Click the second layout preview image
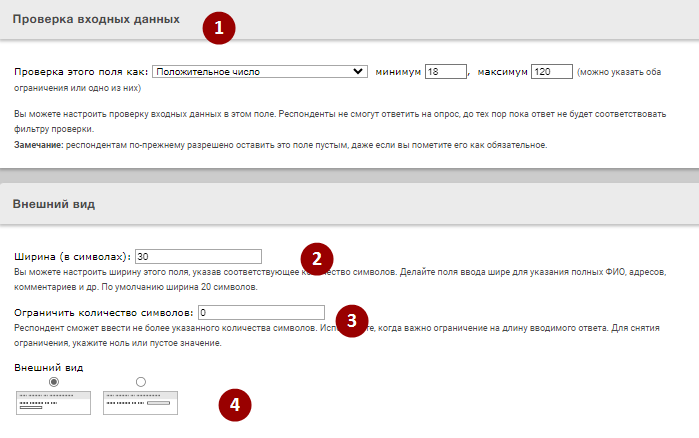The image size is (699, 438). [139, 403]
